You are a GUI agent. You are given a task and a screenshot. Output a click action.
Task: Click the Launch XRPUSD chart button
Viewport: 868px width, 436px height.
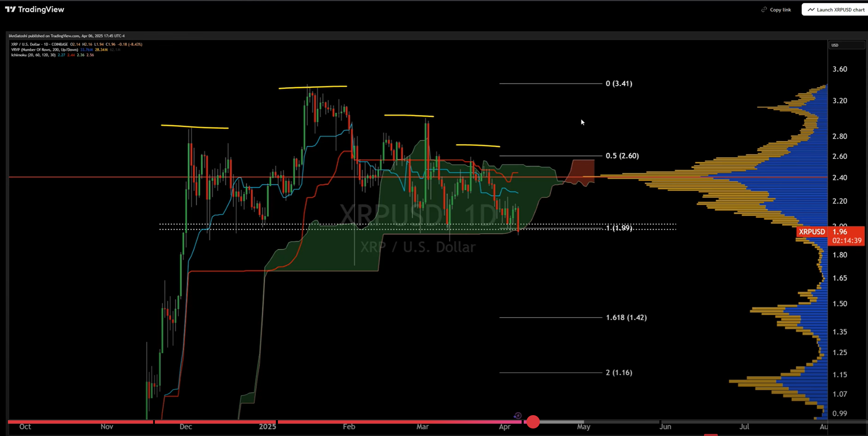(x=835, y=9)
